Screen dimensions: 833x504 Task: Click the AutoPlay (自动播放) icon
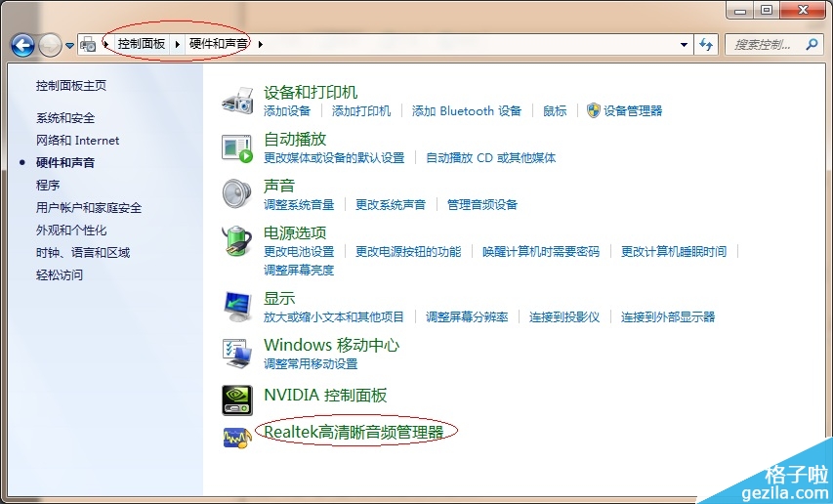coord(238,147)
